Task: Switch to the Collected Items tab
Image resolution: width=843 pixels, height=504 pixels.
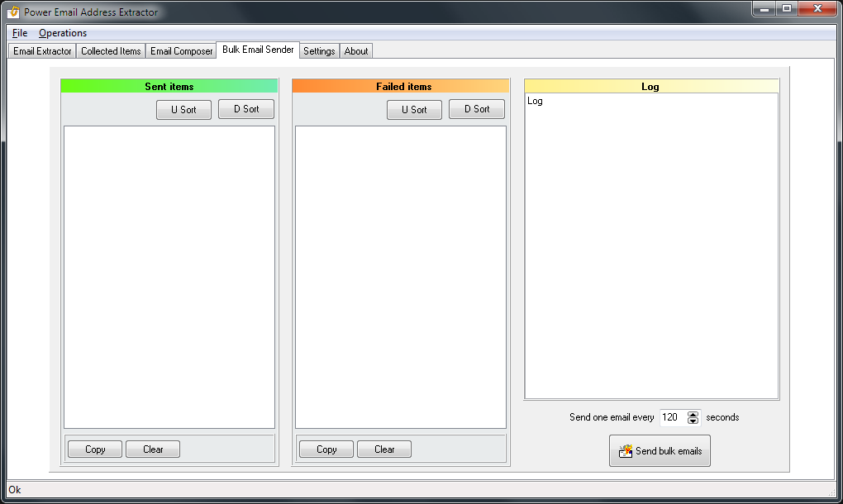Action: pyautogui.click(x=111, y=51)
